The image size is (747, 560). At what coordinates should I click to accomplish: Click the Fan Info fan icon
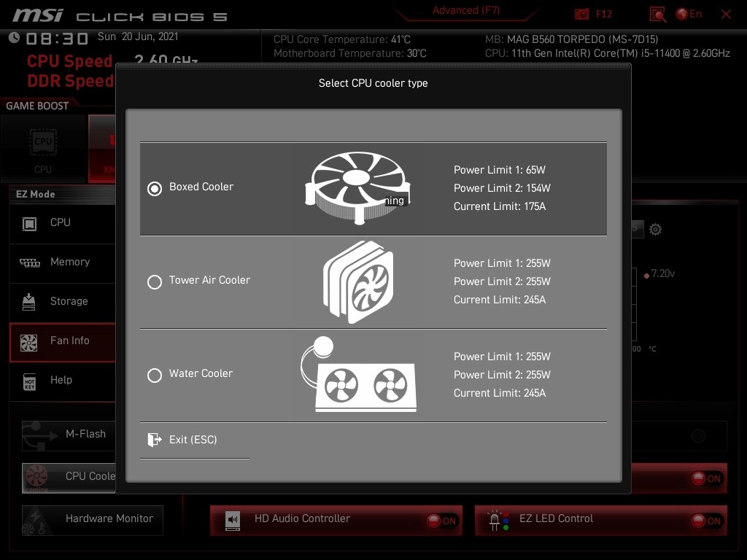point(29,342)
